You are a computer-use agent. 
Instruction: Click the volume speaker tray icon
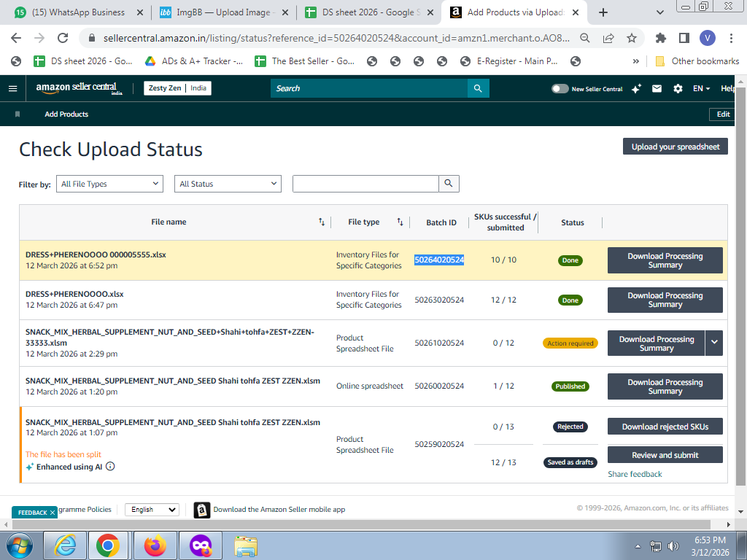tap(673, 546)
